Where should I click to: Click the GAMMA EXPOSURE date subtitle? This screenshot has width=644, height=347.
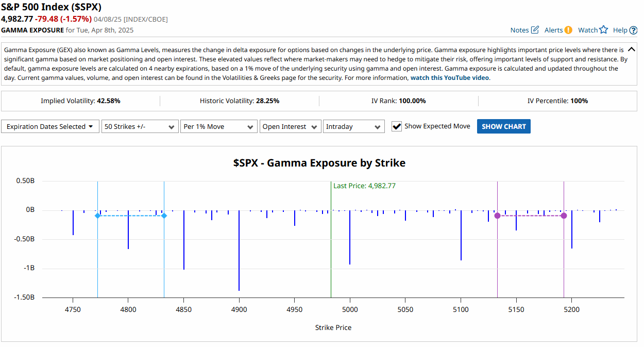(x=67, y=30)
